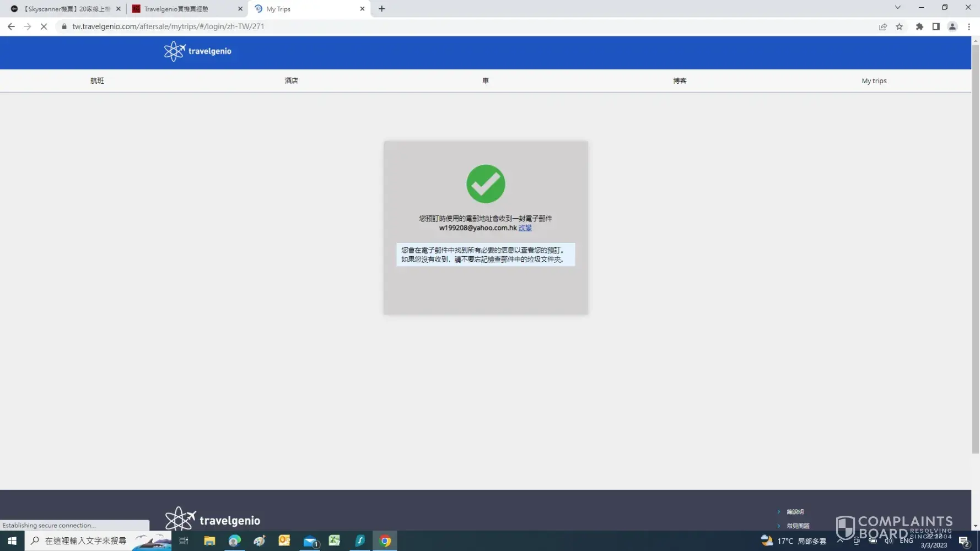This screenshot has width=980, height=551.
Task: Open the Chrome three-dot menu
Action: (x=969, y=26)
